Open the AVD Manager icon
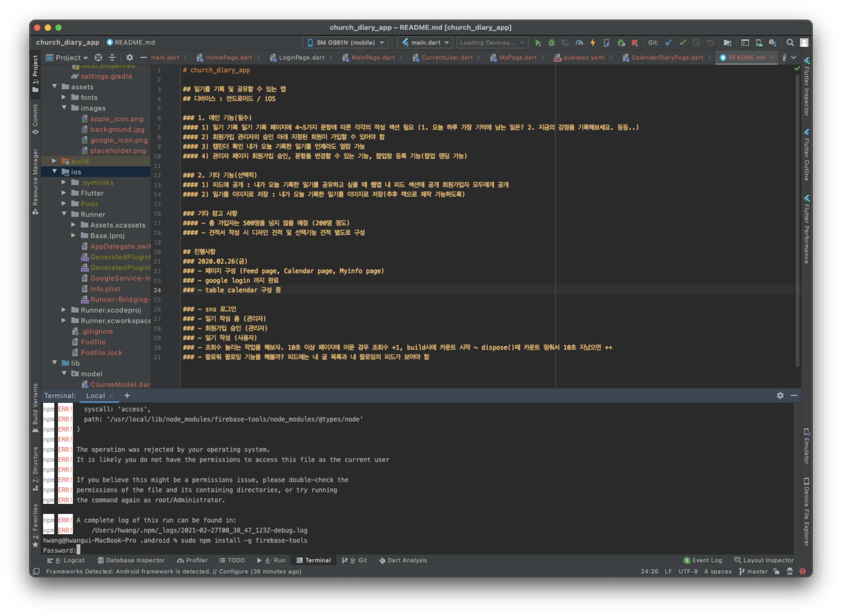 point(759,43)
